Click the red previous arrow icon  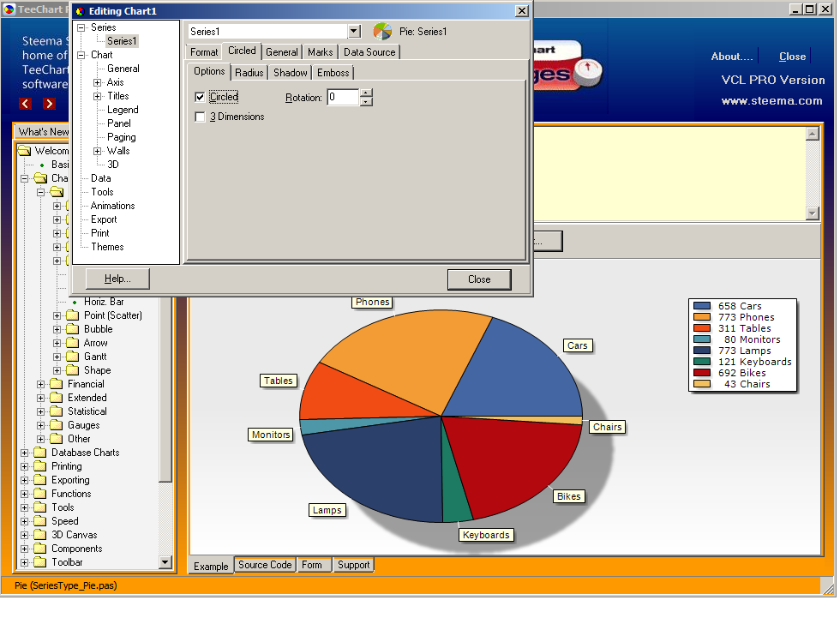[x=25, y=104]
